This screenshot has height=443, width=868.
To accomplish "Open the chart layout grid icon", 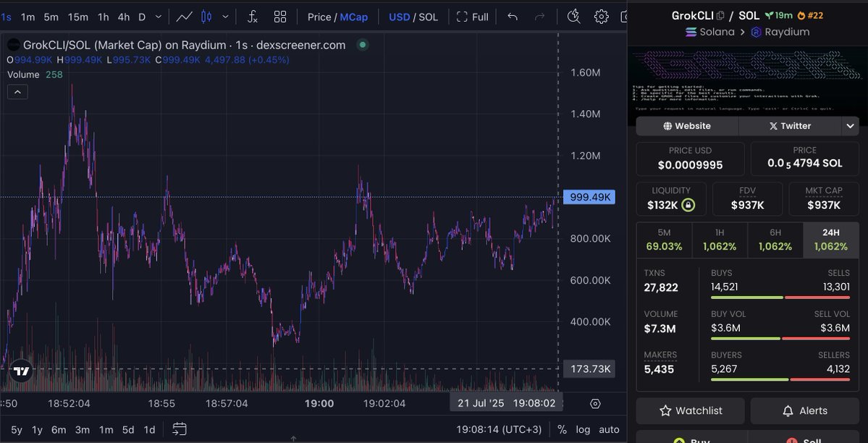I will tap(280, 17).
